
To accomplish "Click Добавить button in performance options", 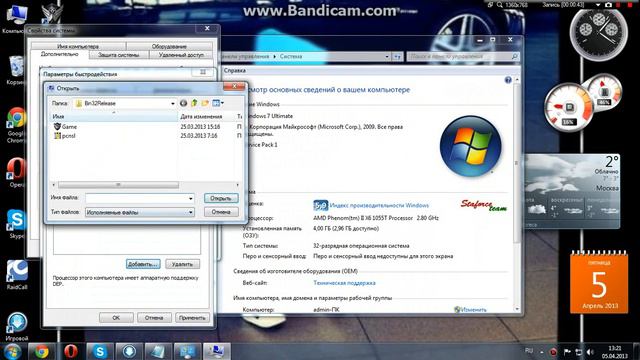I will [x=143, y=264].
